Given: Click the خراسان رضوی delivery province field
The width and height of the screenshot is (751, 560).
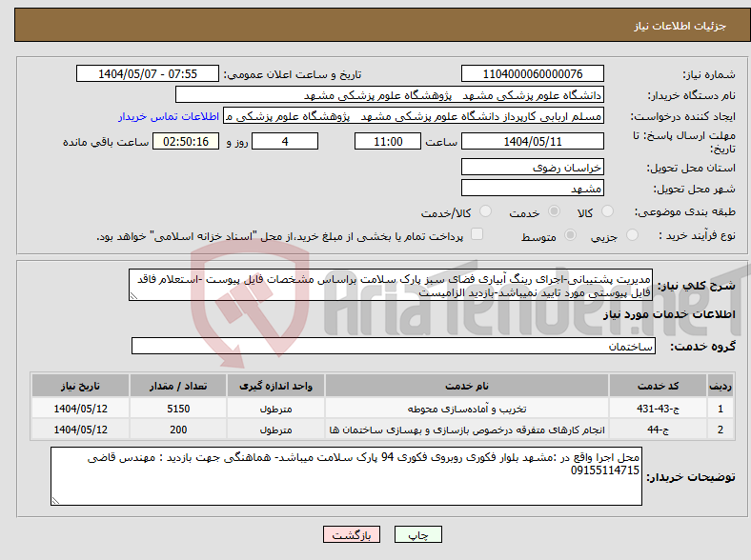Looking at the screenshot, I should pyautogui.click(x=532, y=166).
